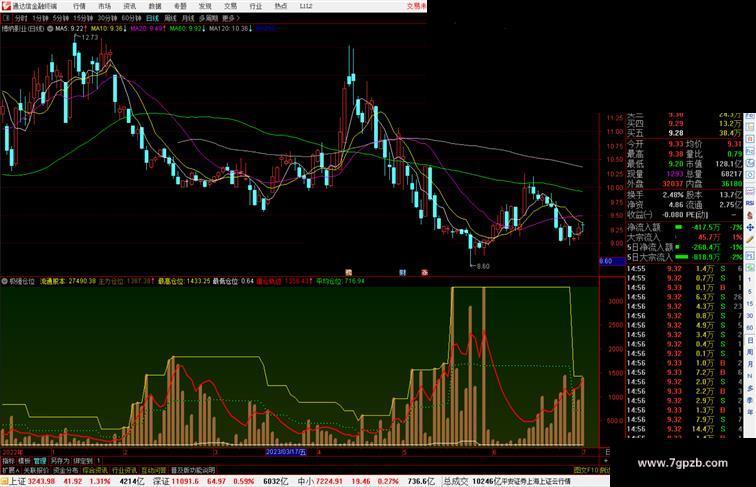Click the 指标 button
756x487 pixels.
(x=8, y=461)
